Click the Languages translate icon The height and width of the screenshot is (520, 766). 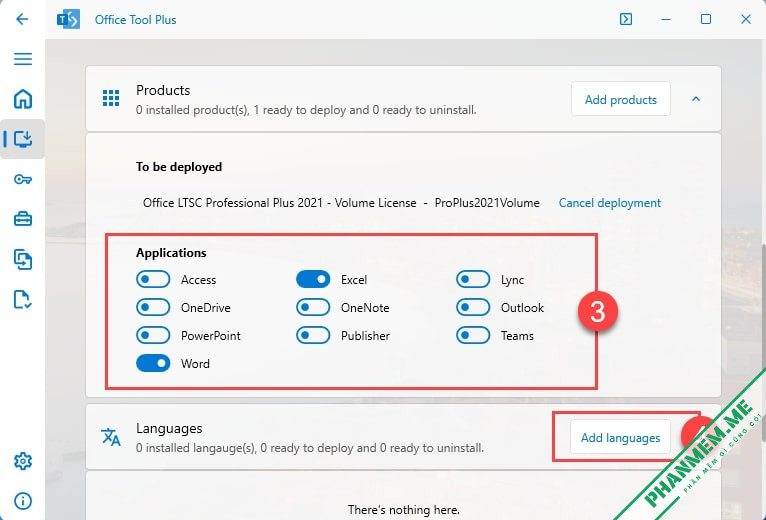[x=111, y=437]
